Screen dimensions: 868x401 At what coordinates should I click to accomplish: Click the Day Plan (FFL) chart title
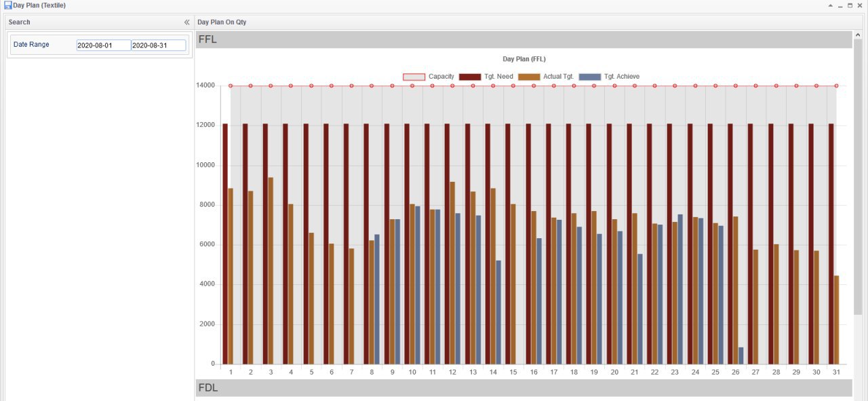click(x=524, y=59)
